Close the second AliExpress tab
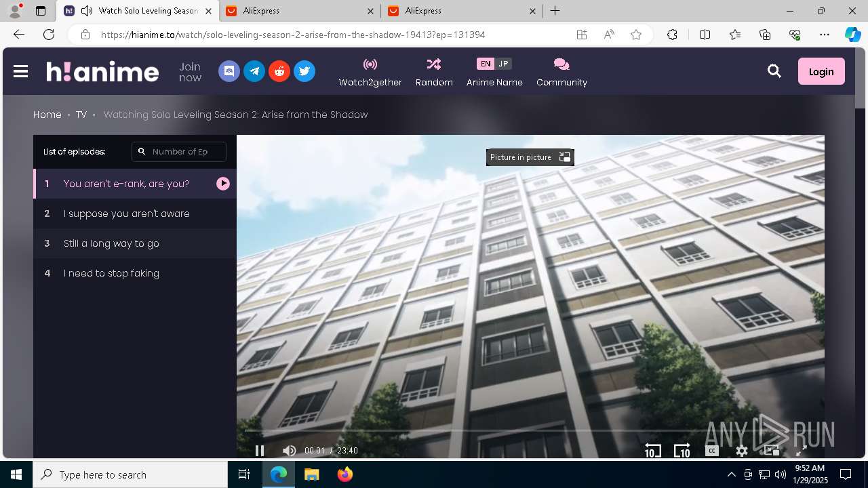The height and width of the screenshot is (488, 868). coord(532,11)
